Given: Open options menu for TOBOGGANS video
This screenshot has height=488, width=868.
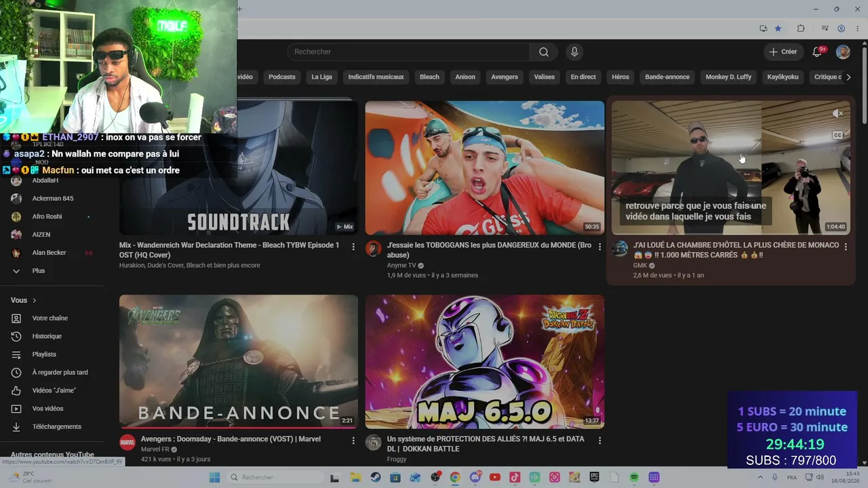Looking at the screenshot, I should tap(599, 247).
